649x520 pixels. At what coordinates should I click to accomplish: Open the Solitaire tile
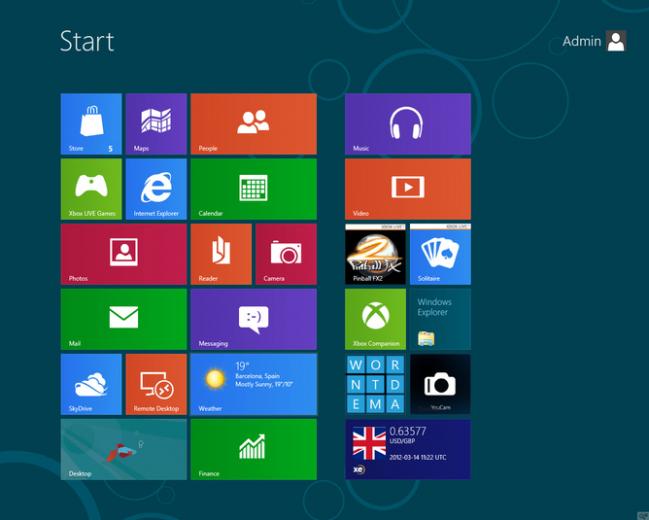click(x=440, y=254)
